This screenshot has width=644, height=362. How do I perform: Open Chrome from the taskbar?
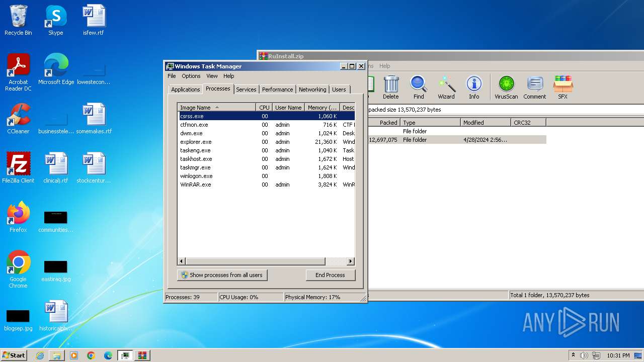91,355
